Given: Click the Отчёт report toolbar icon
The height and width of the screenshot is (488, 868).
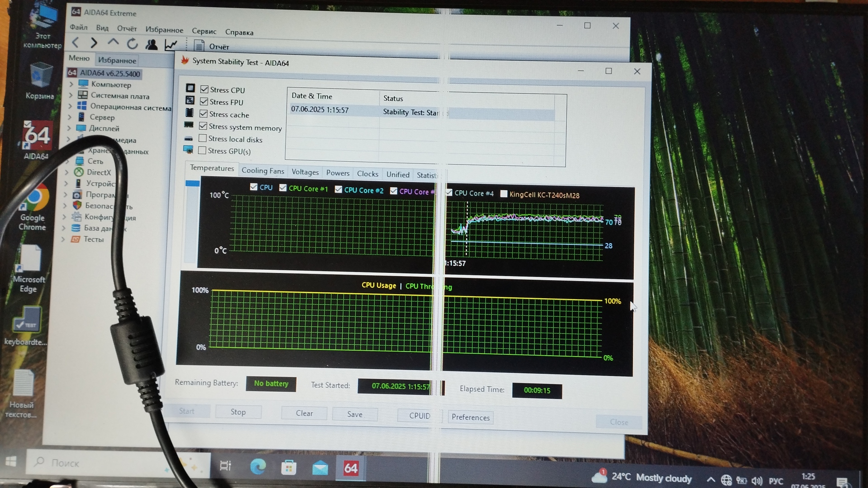Looking at the screenshot, I should click(x=199, y=46).
